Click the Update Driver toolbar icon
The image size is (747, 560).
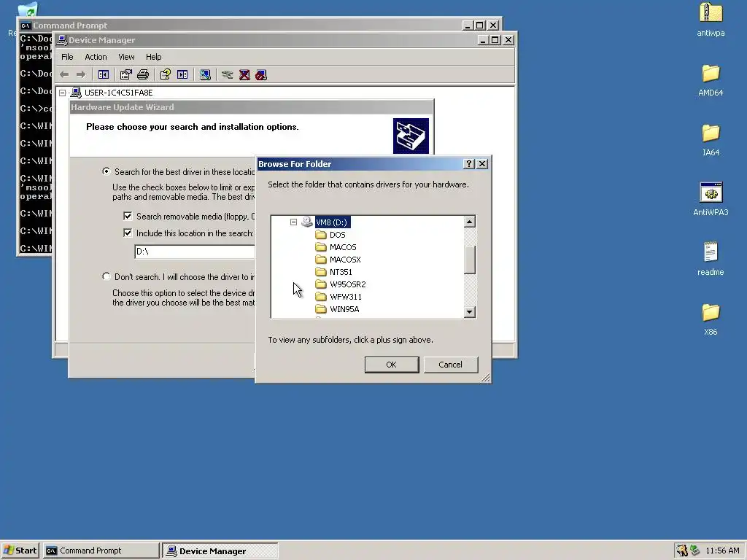228,75
